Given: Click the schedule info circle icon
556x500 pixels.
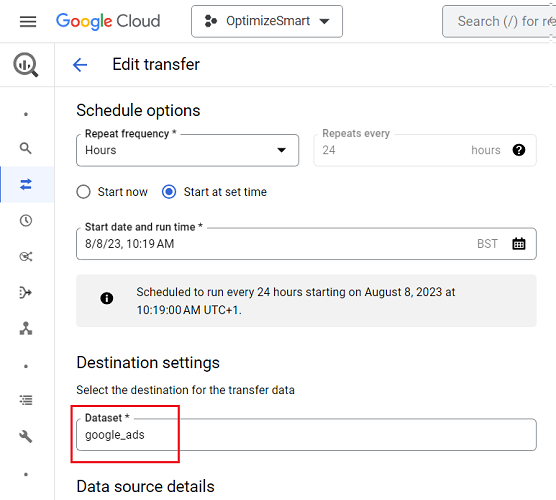Looking at the screenshot, I should 107,298.
